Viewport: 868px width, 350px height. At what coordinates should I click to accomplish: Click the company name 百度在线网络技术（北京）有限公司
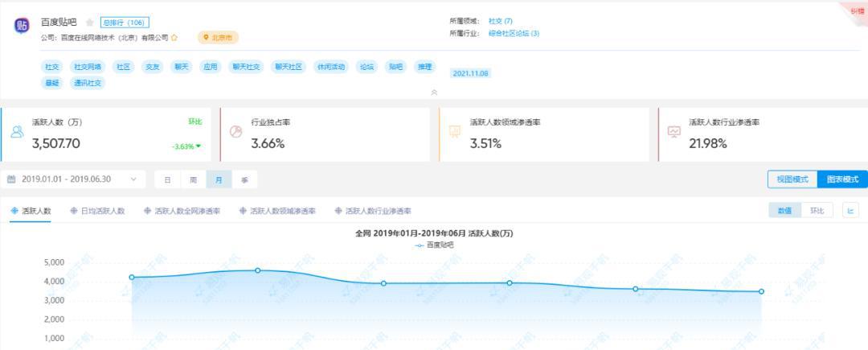(115, 38)
